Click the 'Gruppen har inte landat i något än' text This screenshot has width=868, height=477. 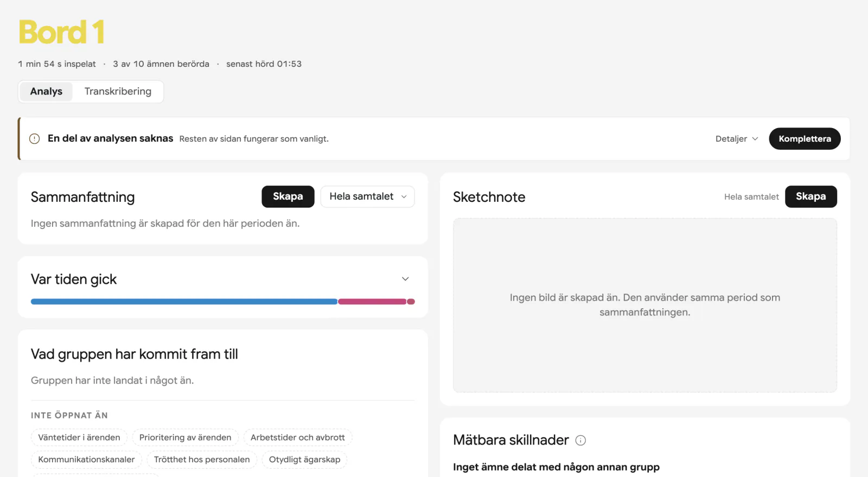112,380
